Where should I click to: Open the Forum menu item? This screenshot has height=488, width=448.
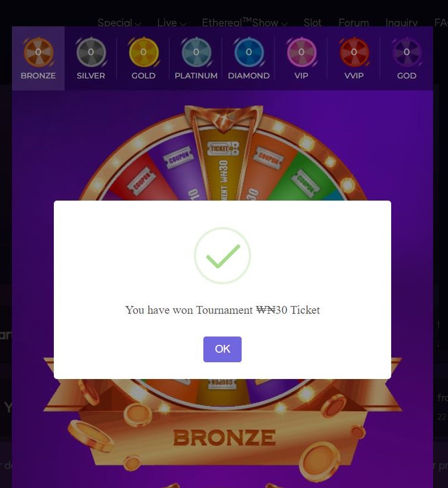point(353,23)
